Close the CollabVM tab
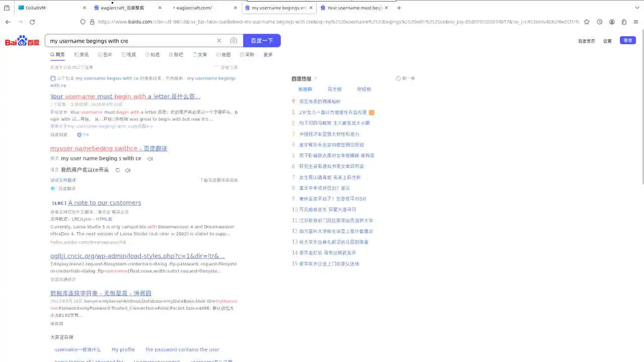 coord(84,8)
